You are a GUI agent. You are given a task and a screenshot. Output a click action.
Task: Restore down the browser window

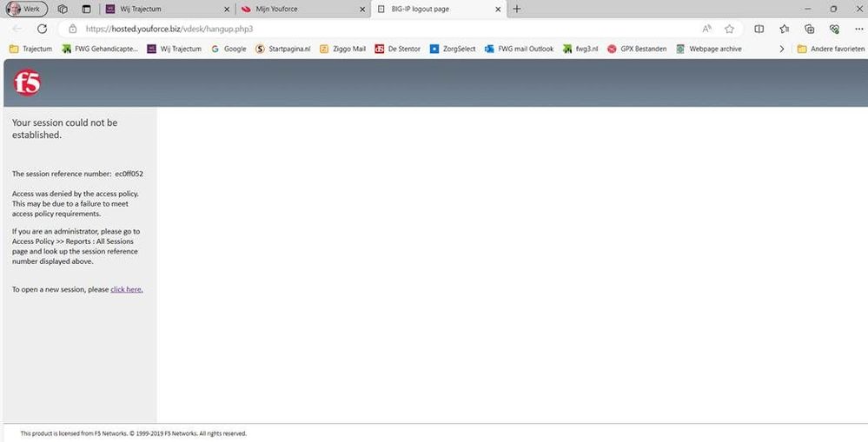tap(833, 9)
